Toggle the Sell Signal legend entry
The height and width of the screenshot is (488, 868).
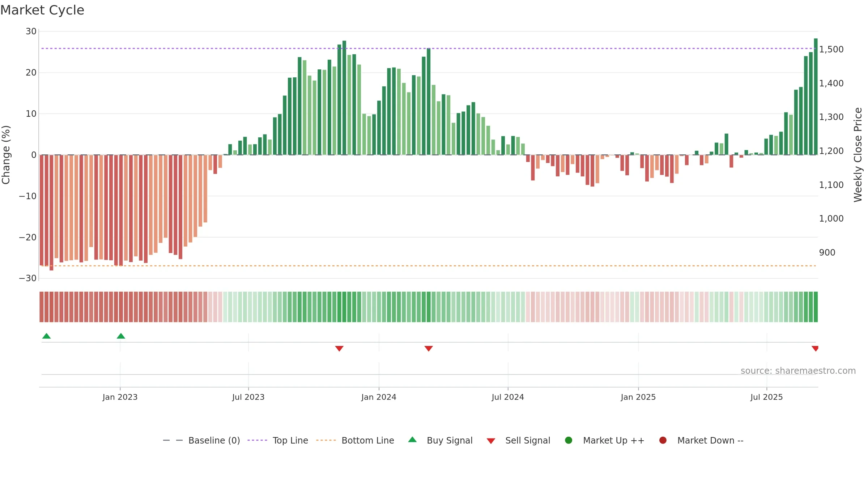[518, 440]
